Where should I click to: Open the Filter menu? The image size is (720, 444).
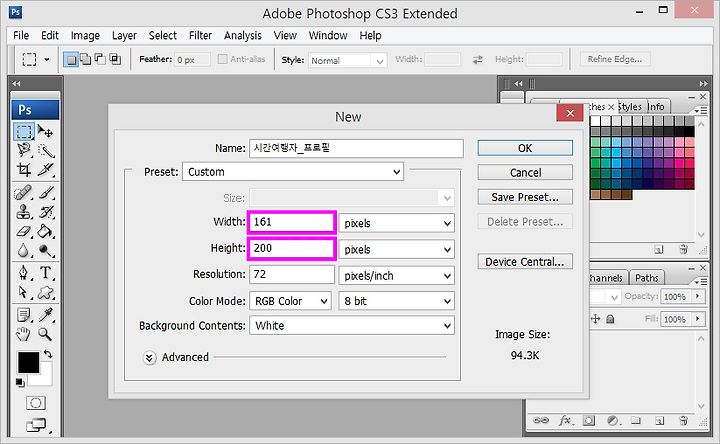[x=200, y=35]
